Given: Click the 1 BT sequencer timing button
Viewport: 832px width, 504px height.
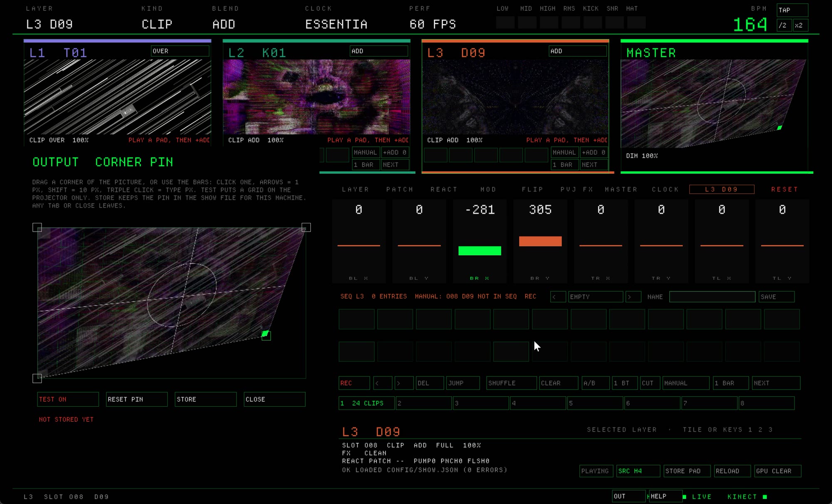Looking at the screenshot, I should 625,383.
